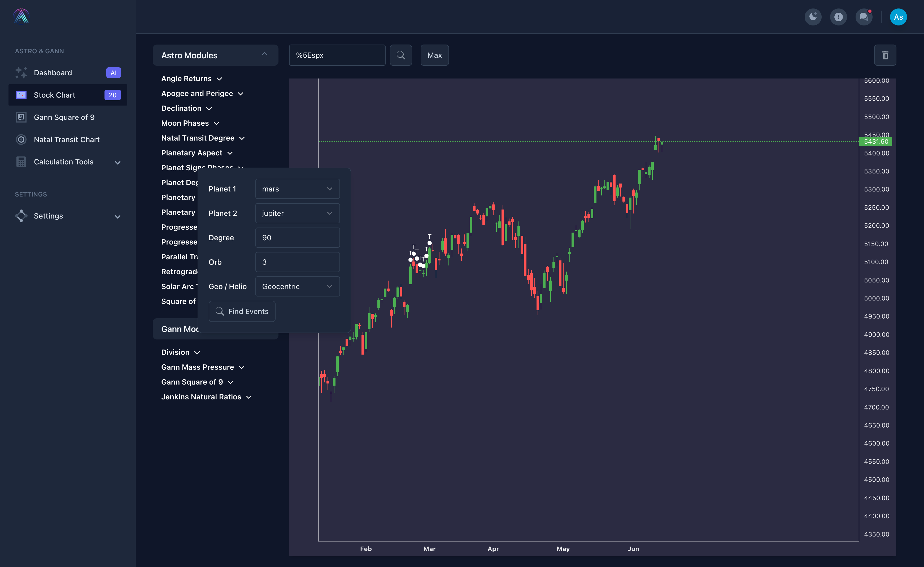Open the Geocentric dropdown
The image size is (924, 567).
[x=297, y=286]
